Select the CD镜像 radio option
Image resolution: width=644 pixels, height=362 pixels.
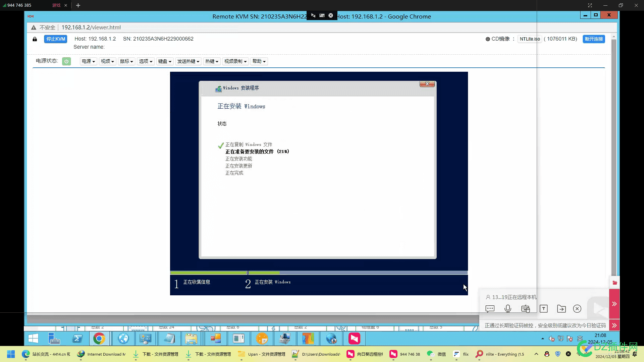pos(488,39)
